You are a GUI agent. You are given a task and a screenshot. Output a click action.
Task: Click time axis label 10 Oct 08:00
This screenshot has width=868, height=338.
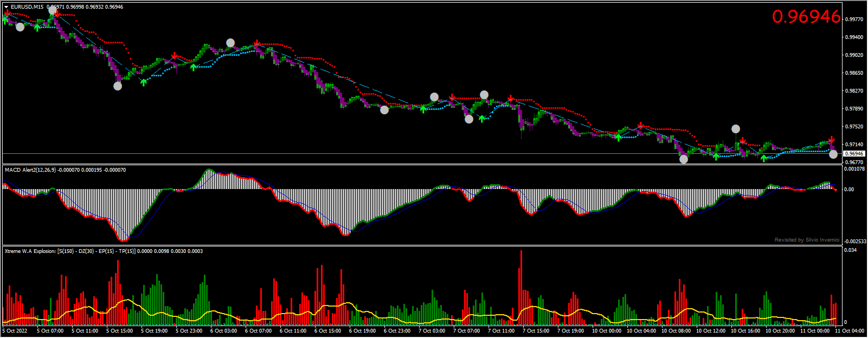pos(676,330)
